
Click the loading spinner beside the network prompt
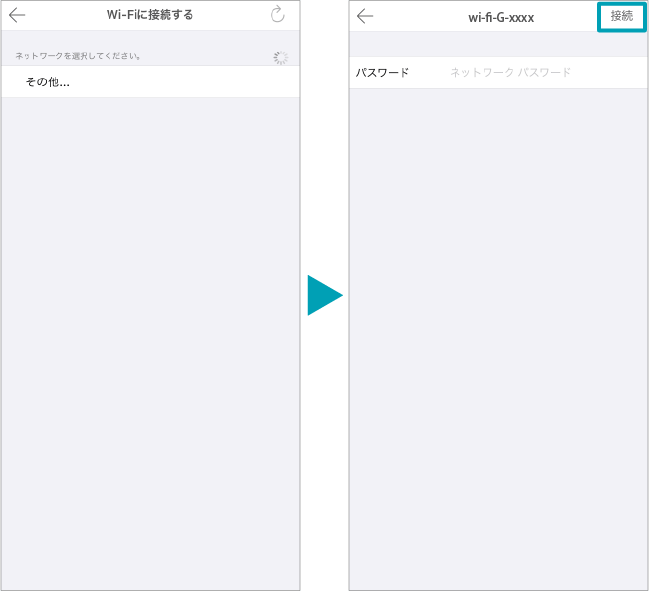(x=281, y=57)
